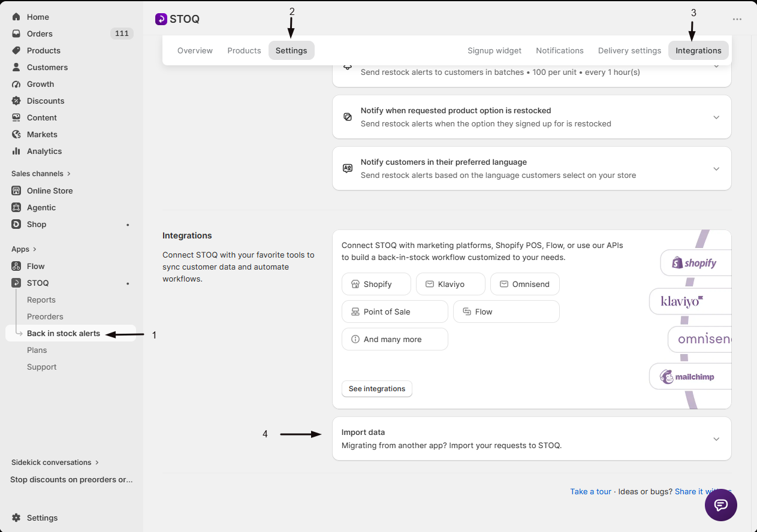This screenshot has width=757, height=532.
Task: Click the See integrations button
Action: (377, 389)
